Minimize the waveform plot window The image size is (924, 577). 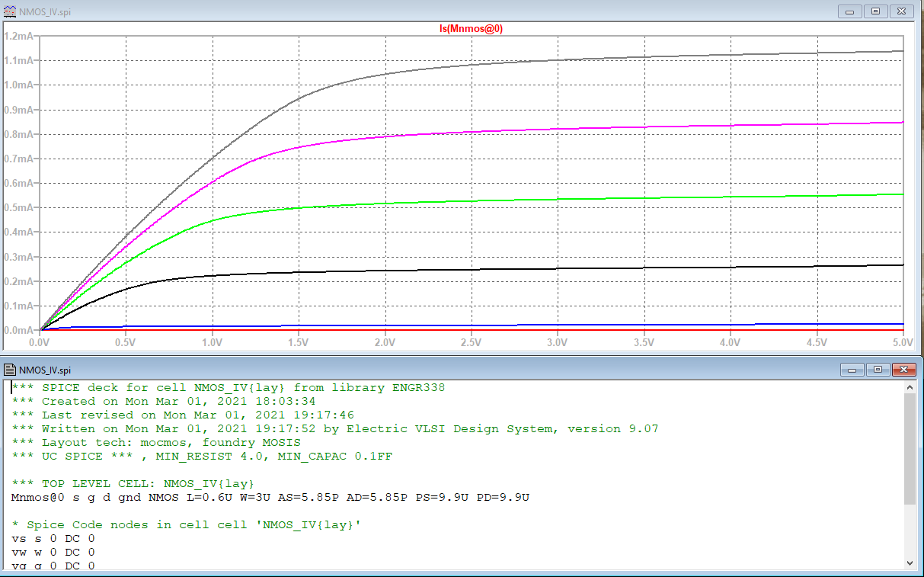[850, 11]
